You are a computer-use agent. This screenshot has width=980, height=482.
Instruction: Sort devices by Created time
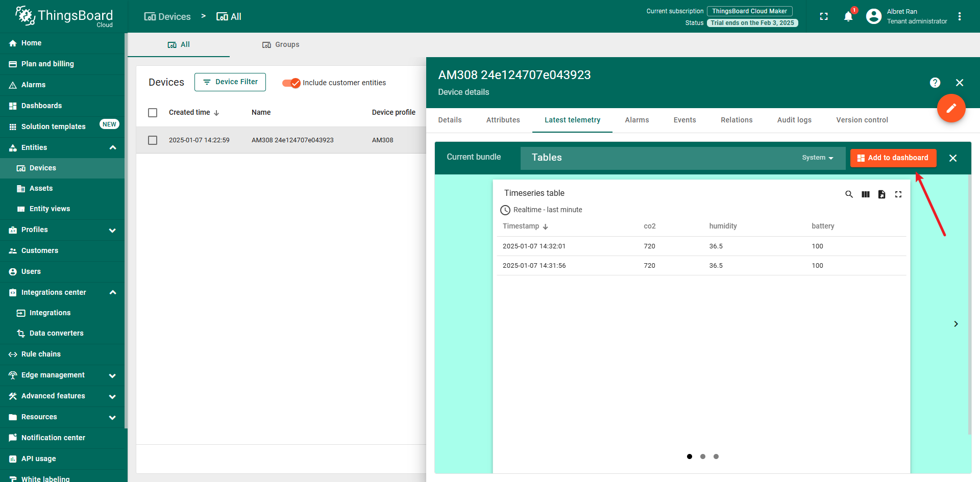click(194, 113)
